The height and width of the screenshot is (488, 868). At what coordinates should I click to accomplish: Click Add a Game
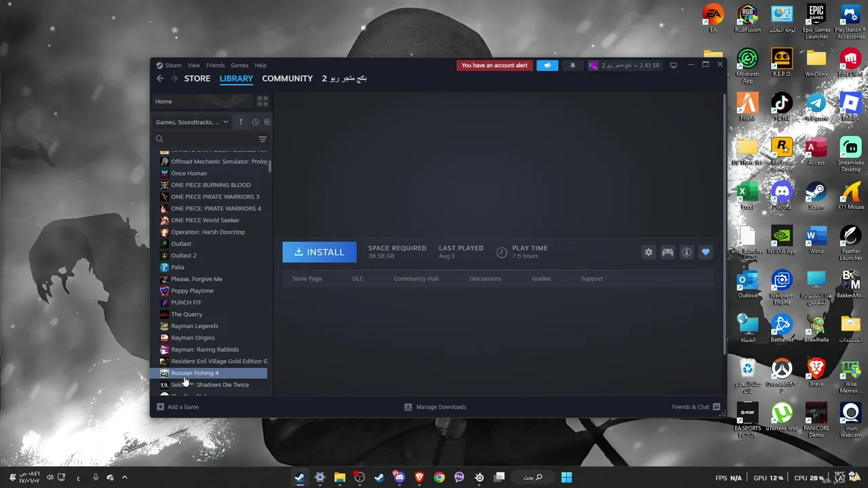pos(178,407)
